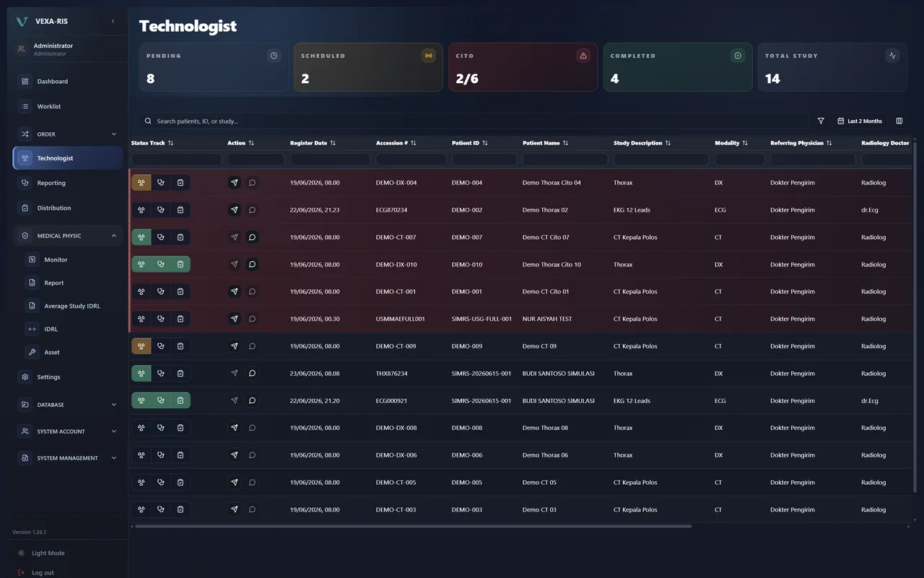Open the comment icon for THX876234
924x578 pixels.
point(252,374)
